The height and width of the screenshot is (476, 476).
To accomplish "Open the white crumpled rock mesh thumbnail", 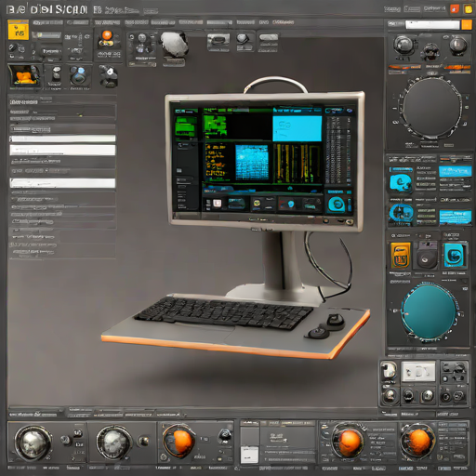I will 174,45.
